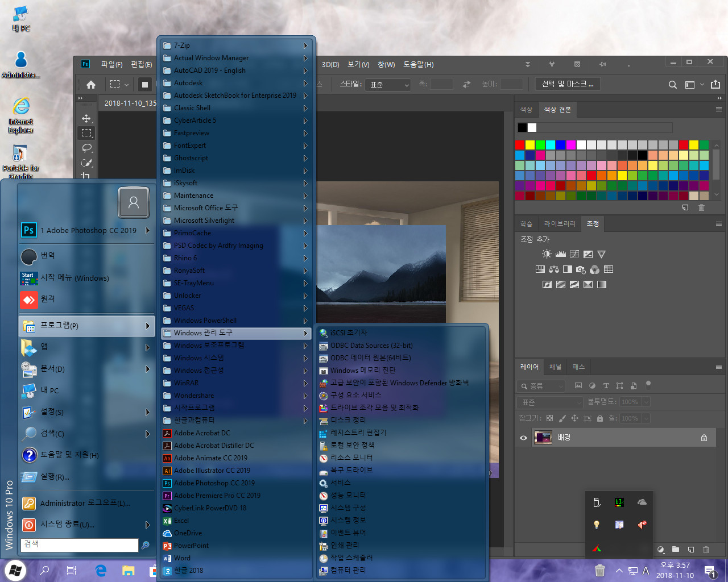
Task: Add Vibrance adjustment
Action: (x=602, y=254)
